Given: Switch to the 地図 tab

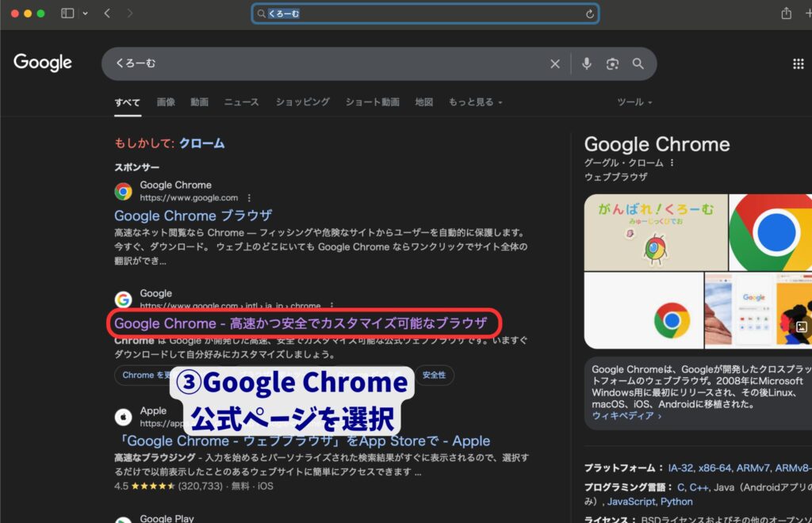Looking at the screenshot, I should pyautogui.click(x=424, y=102).
